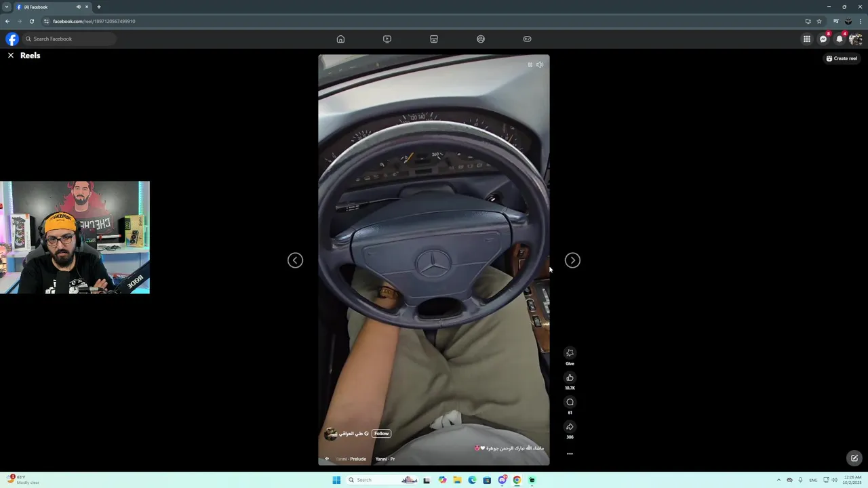Open Microsoft Edge from the taskbar
The height and width of the screenshot is (488, 868).
click(473, 480)
